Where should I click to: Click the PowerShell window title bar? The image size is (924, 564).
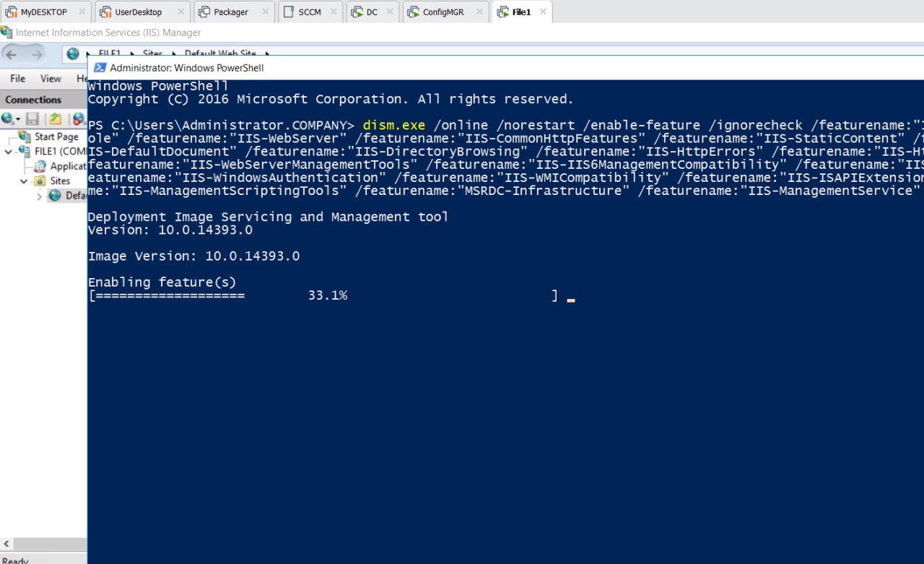click(x=505, y=68)
